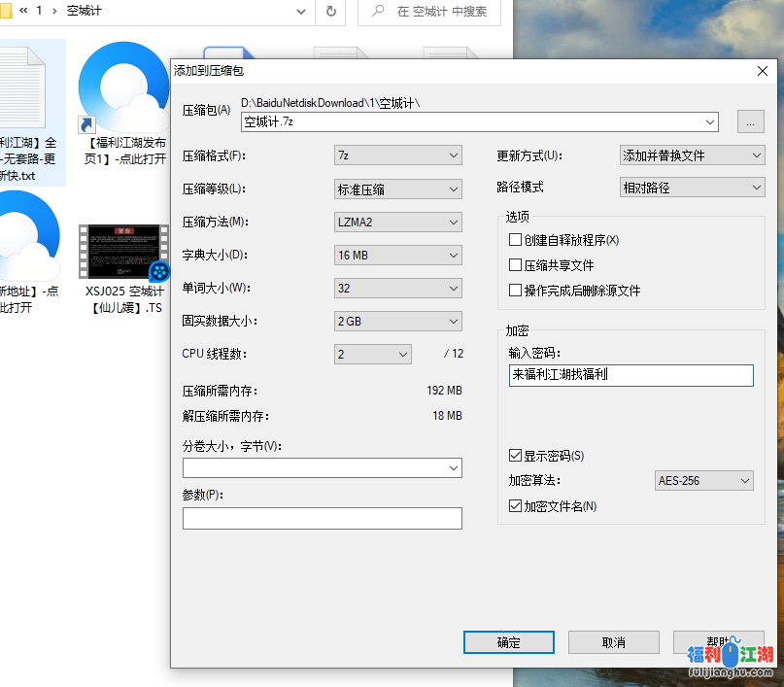Select the 福利江湖发布页1 browser shortcut icon
This screenshot has height=687, width=784.
[x=123, y=88]
